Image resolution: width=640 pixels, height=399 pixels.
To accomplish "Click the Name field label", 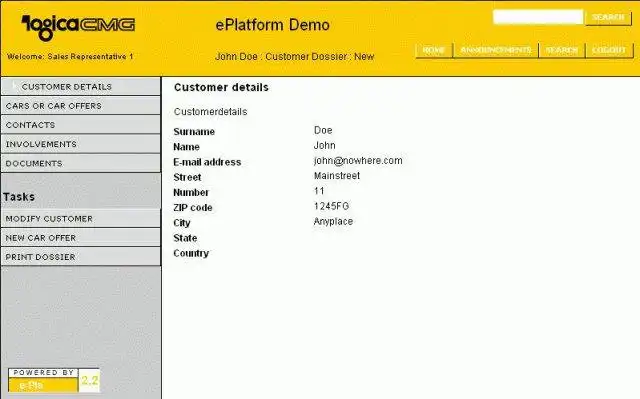I will tap(186, 147).
